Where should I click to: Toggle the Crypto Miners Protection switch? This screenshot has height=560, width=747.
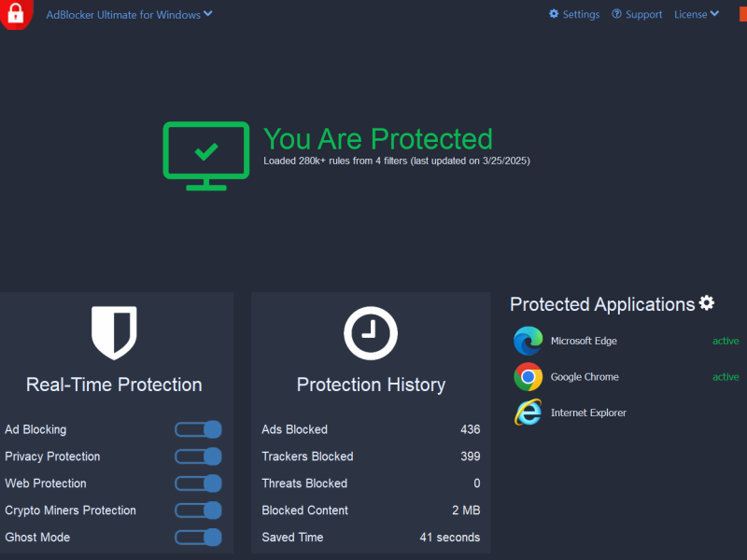tap(198, 511)
